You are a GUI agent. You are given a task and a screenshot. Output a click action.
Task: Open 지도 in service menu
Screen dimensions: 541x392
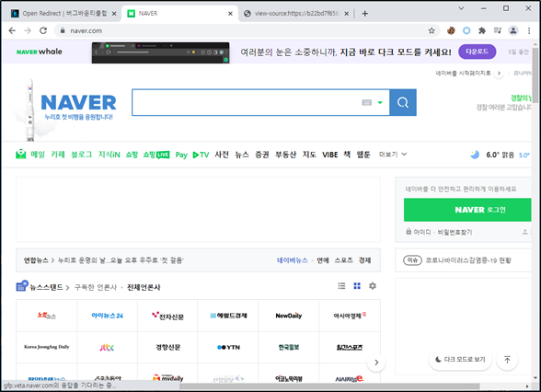[x=309, y=155]
